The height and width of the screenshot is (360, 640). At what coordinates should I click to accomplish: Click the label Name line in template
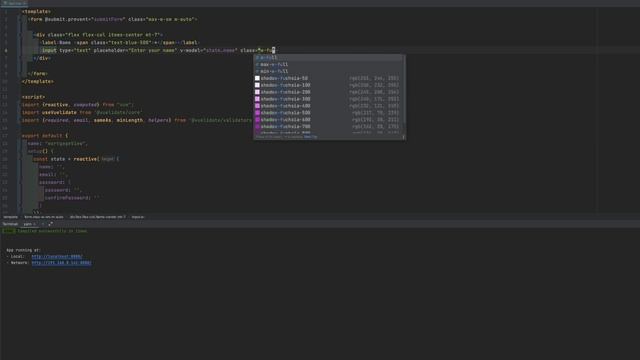tap(119, 43)
